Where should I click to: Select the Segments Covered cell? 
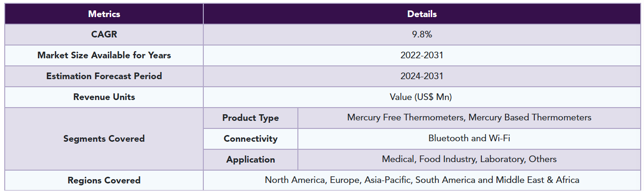[x=104, y=139]
